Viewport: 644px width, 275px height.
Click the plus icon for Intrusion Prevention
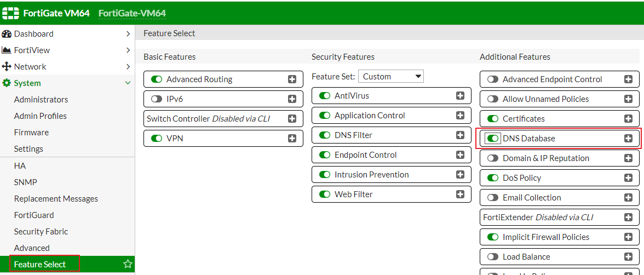460,175
